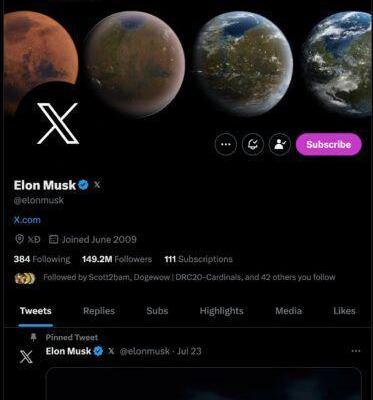Click the purple Subscribe button
The height and width of the screenshot is (400, 373).
point(329,144)
